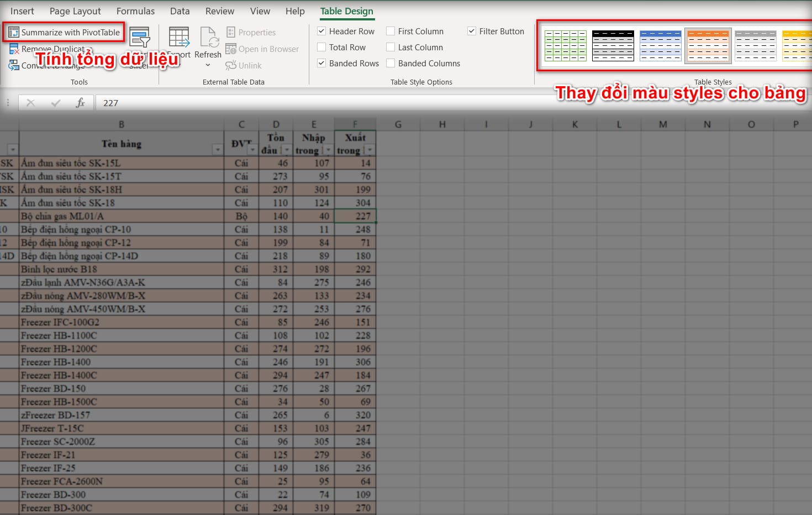Viewport: 812px width, 515px height.
Task: Open the ĐVT column filter dropdown
Action: 252,150
